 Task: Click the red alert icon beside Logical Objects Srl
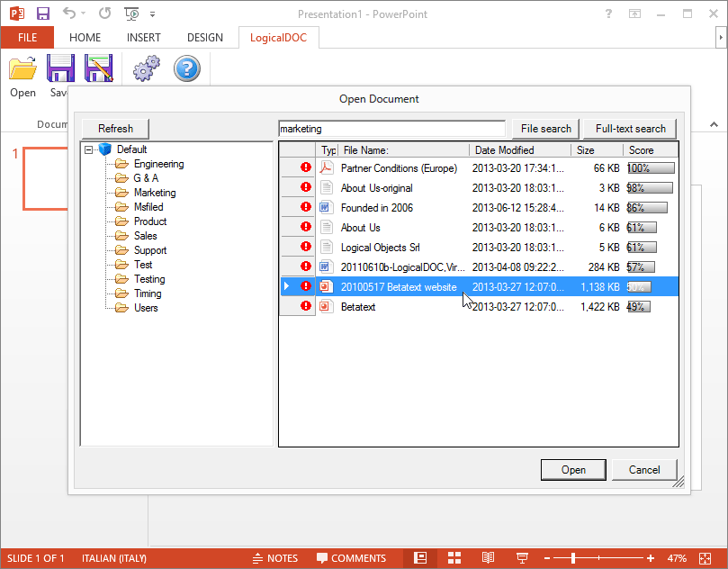(x=305, y=246)
